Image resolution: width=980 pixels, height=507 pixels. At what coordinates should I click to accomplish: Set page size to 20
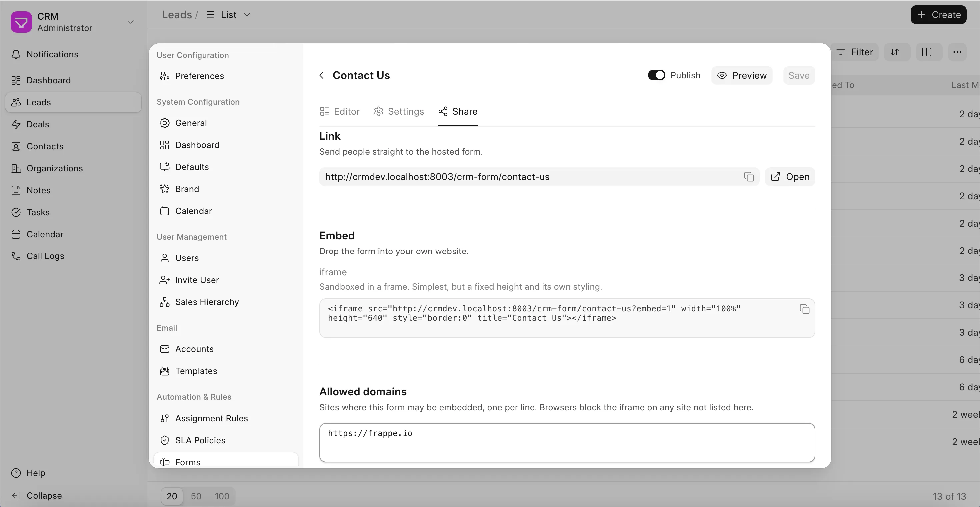click(x=172, y=496)
